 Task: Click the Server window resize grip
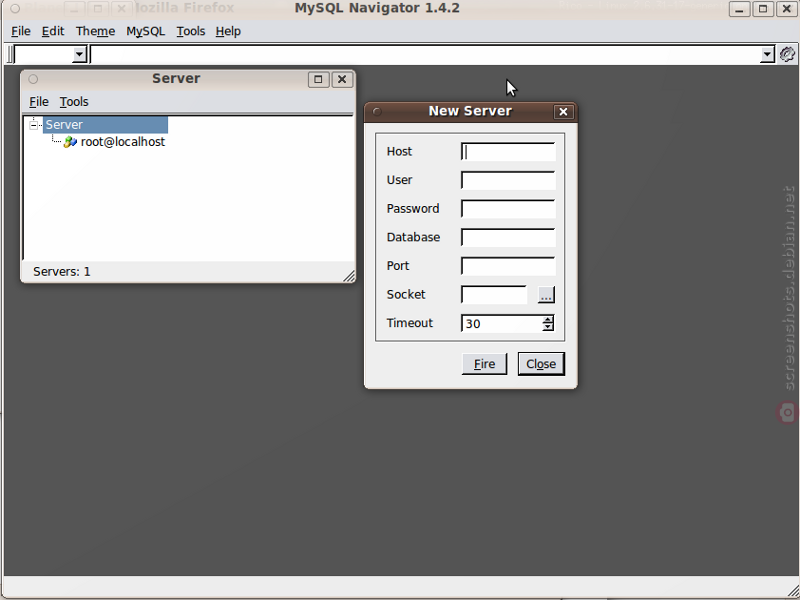(x=349, y=276)
